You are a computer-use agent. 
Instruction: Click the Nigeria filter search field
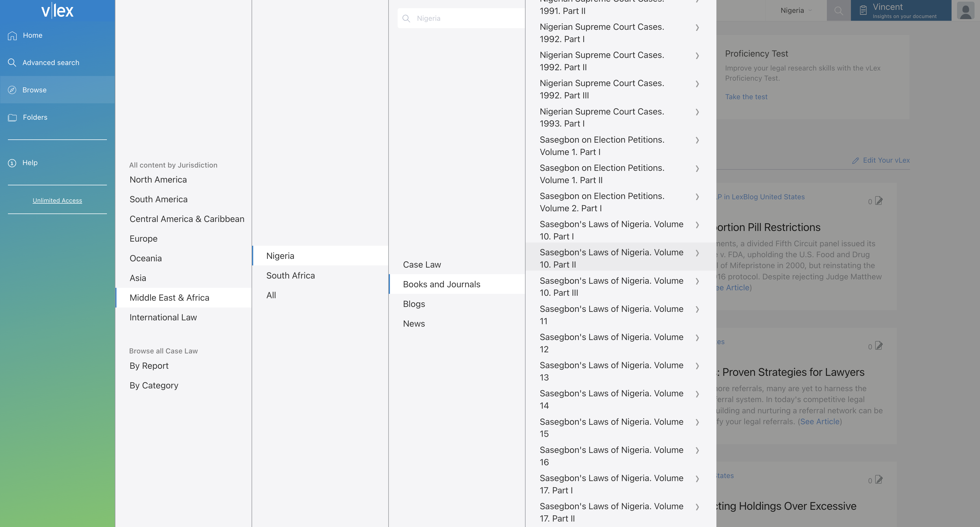tap(462, 18)
